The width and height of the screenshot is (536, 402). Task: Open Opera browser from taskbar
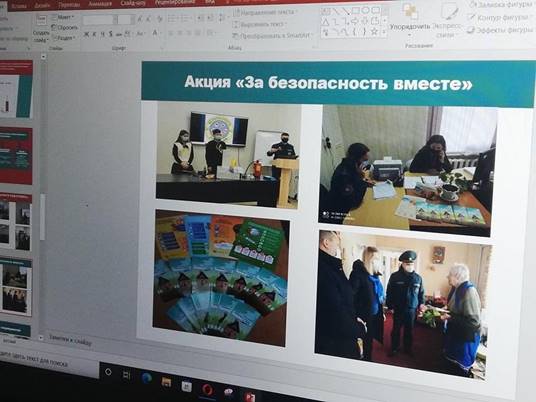point(208,390)
